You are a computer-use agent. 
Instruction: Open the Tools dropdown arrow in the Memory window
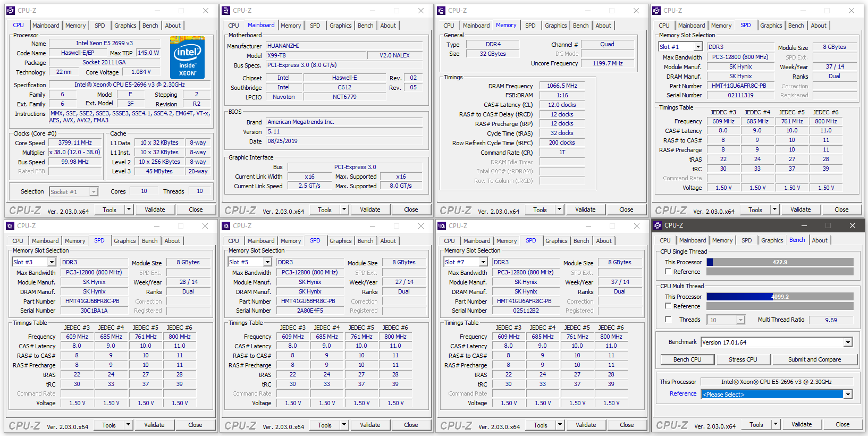(x=559, y=209)
